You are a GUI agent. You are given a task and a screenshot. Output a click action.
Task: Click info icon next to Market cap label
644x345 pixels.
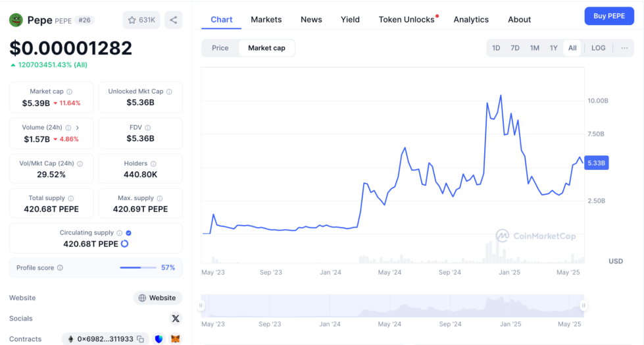click(70, 92)
